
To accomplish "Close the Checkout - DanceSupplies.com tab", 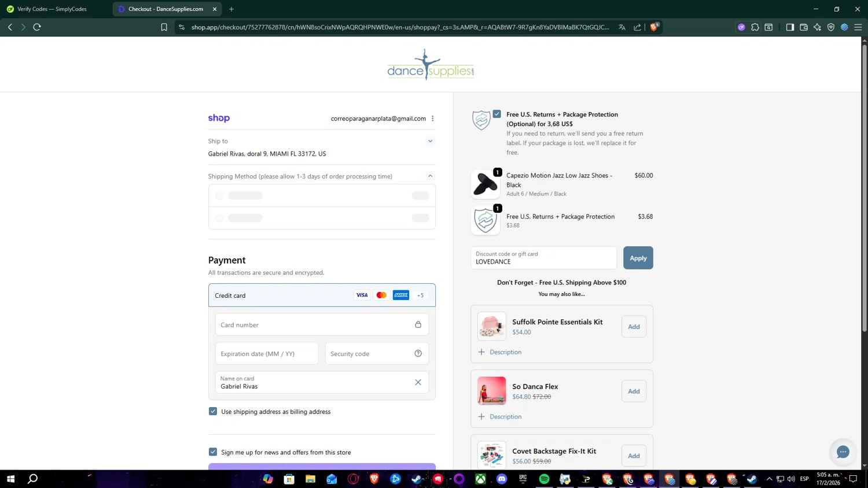I will [x=215, y=9].
